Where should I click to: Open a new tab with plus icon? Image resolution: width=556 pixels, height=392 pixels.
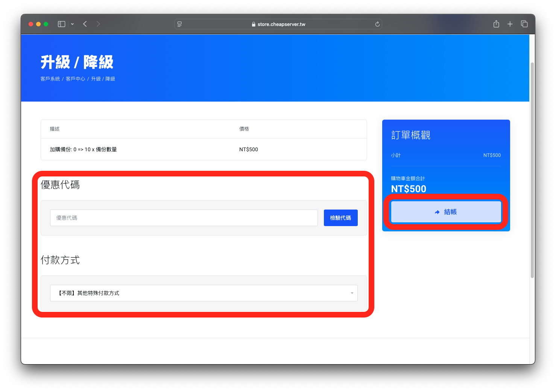point(510,24)
